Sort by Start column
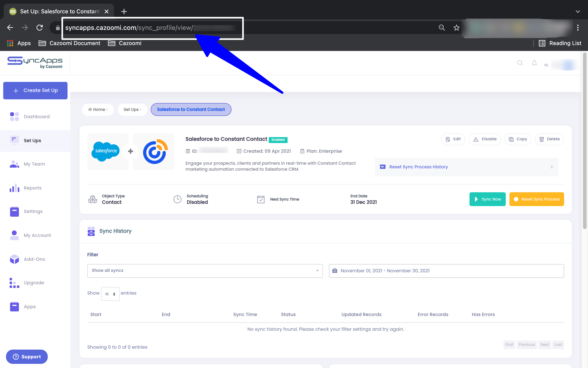The image size is (588, 368). (96, 314)
